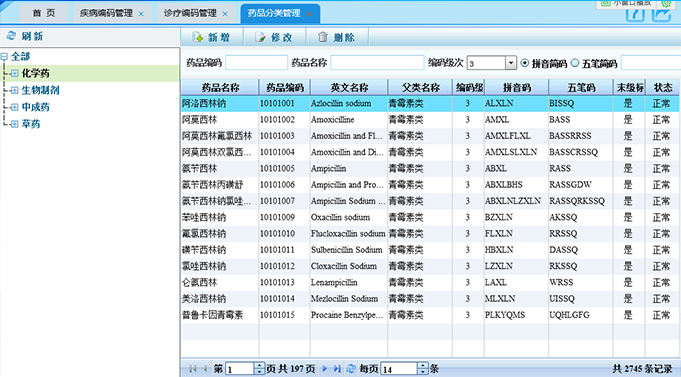Click the PLKYQMS pinyin code cell
This screenshot has width=681, height=377.
click(x=516, y=315)
